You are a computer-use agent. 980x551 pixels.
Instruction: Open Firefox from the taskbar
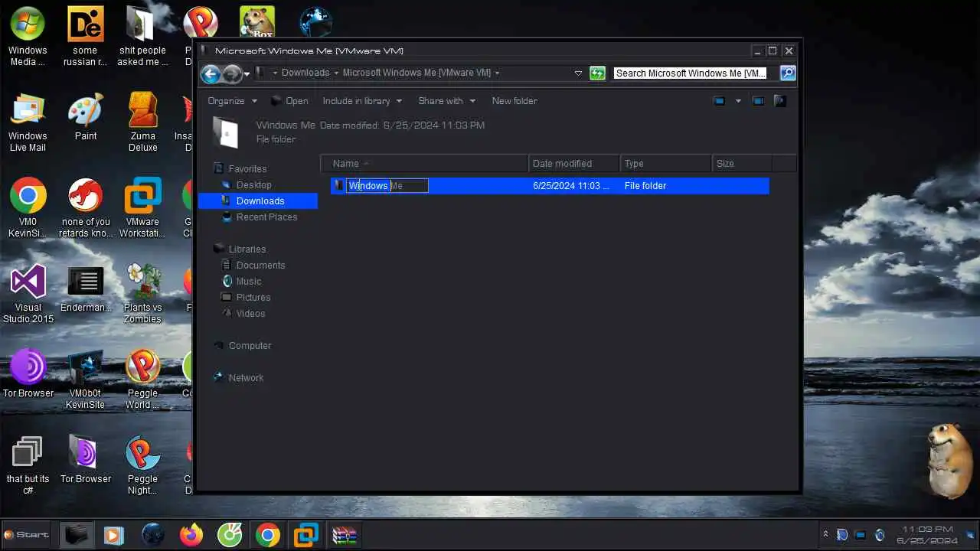click(191, 535)
